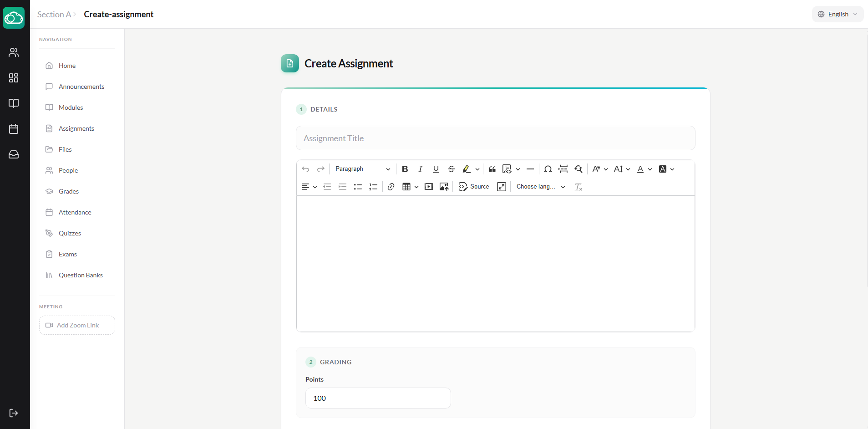Increase indent of the text

pos(343,187)
